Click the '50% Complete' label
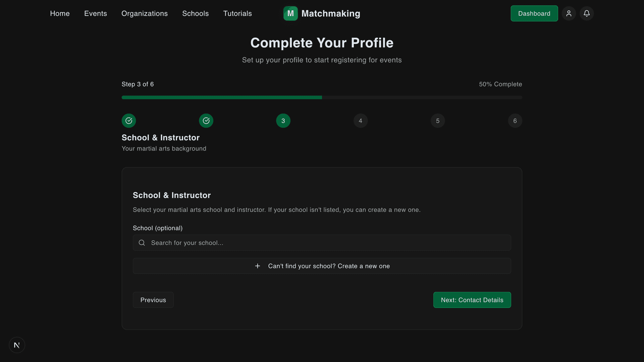Screen dimensions: 644x362 500,84
